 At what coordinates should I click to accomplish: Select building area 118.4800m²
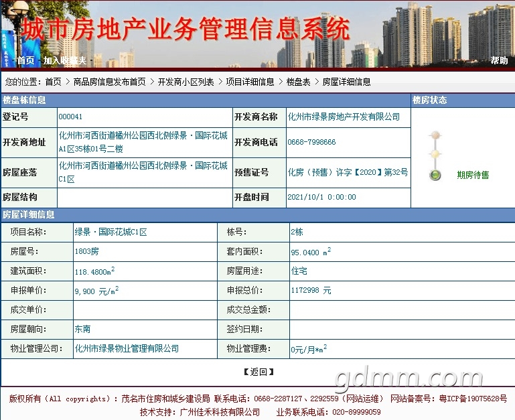click(94, 271)
